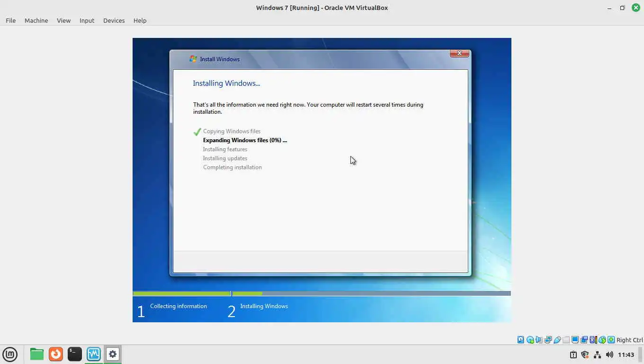Close the Install Windows dialog with red X
Viewport: 644px width, 364px height.
coord(459,53)
